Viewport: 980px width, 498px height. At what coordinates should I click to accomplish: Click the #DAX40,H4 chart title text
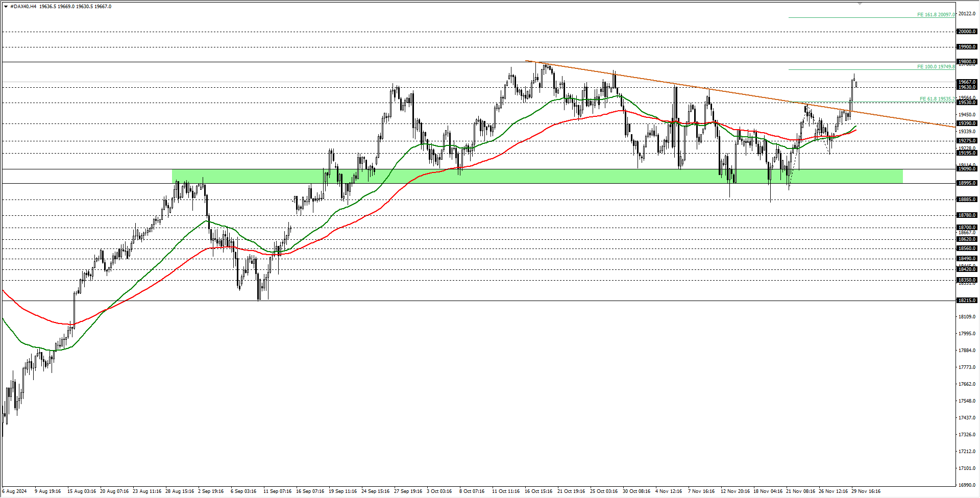(23, 7)
